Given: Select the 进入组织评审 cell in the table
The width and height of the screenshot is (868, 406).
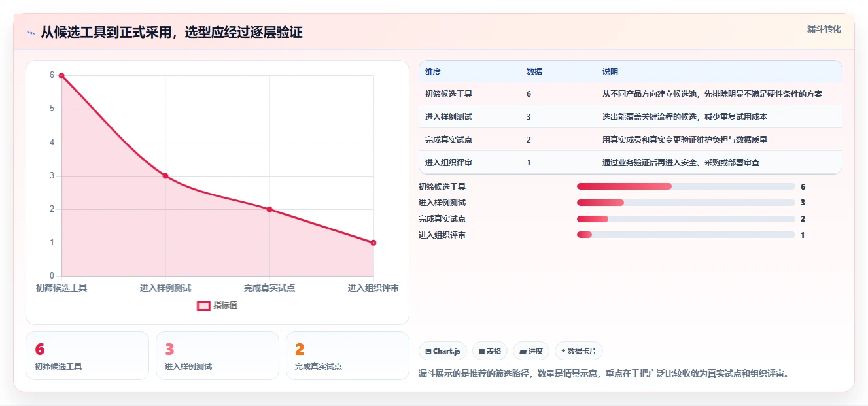Looking at the screenshot, I should [x=449, y=163].
